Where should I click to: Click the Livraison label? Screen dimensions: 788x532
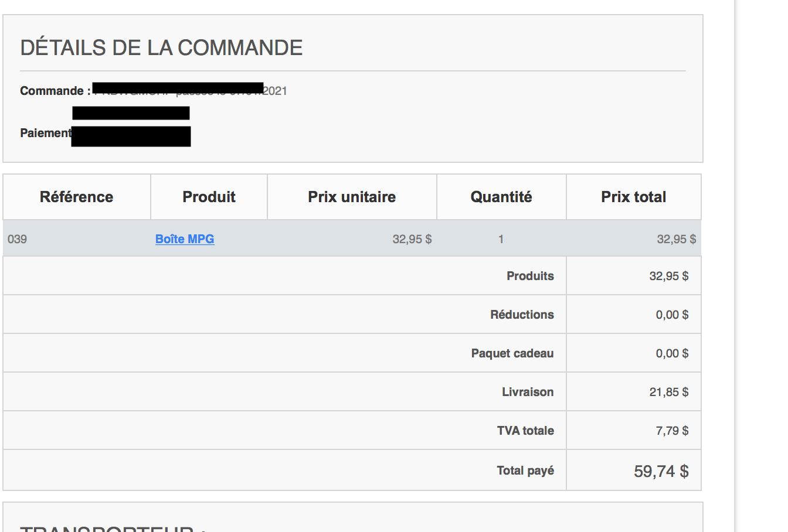pos(528,392)
